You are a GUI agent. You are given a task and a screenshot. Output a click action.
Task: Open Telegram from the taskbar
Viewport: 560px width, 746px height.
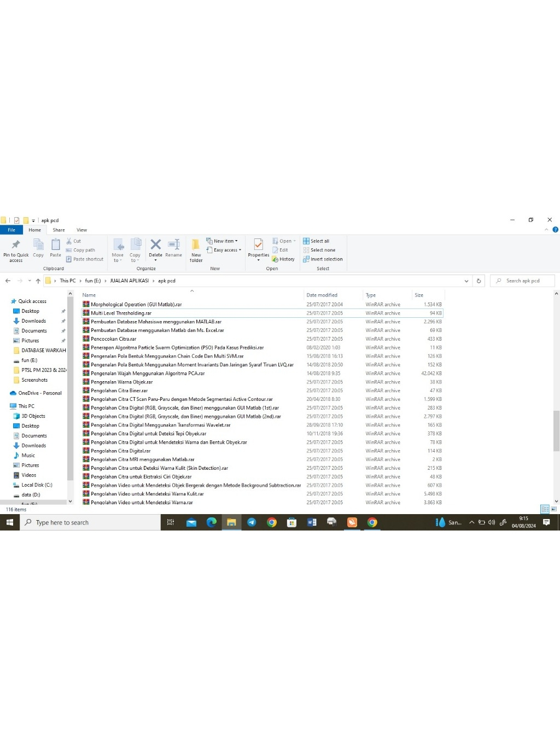coord(252,522)
